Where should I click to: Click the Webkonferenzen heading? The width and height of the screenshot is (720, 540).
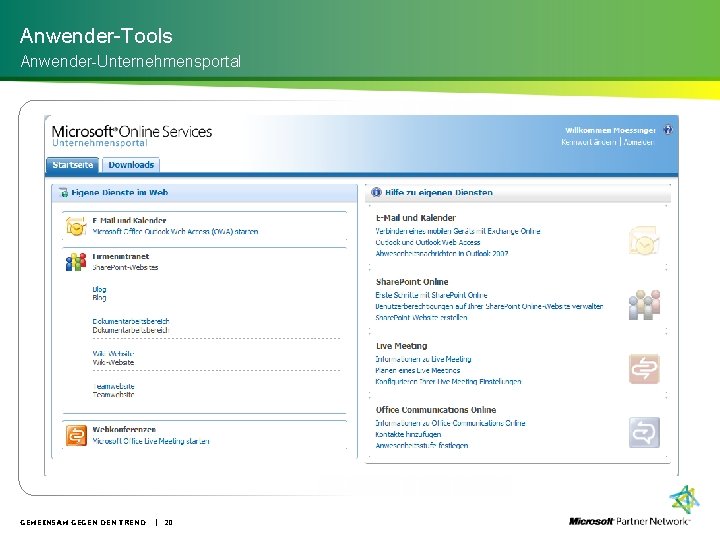(124, 429)
